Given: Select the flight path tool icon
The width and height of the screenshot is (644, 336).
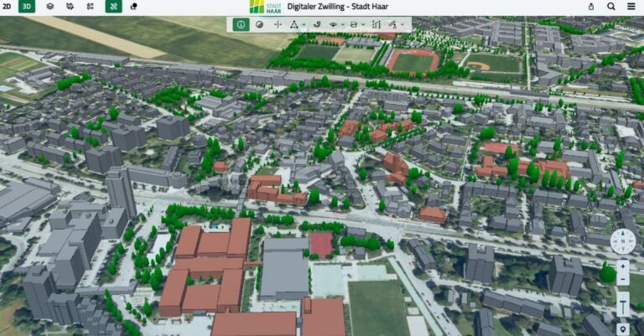Looking at the screenshot, I should coord(317,24).
